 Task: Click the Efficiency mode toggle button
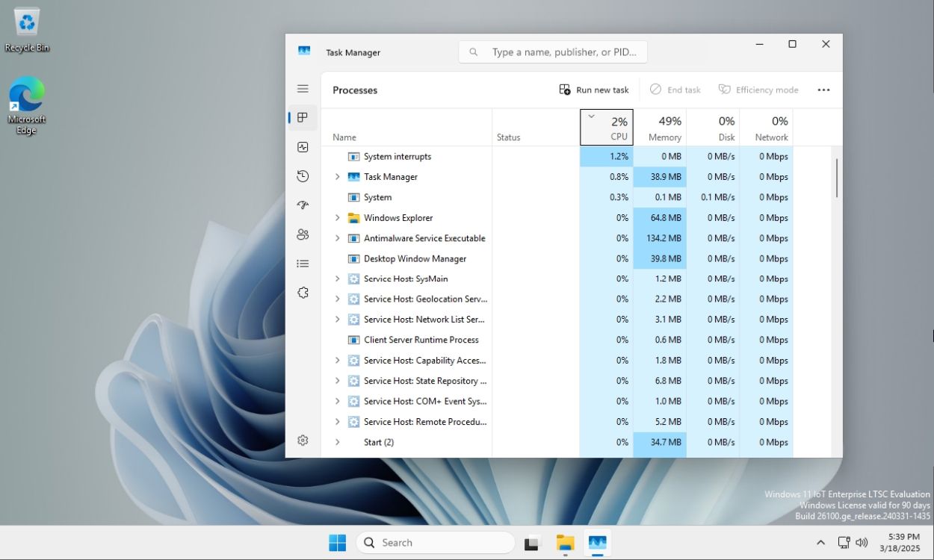[x=758, y=89]
